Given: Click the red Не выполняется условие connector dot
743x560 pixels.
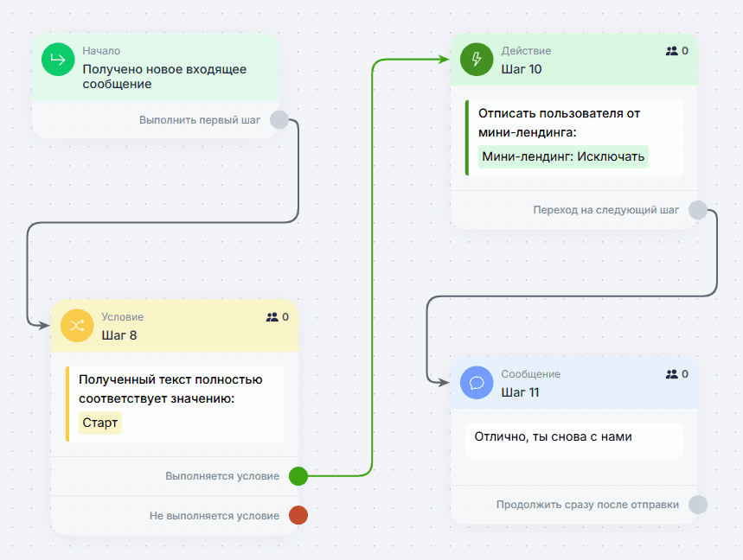Looking at the screenshot, I should point(298,515).
